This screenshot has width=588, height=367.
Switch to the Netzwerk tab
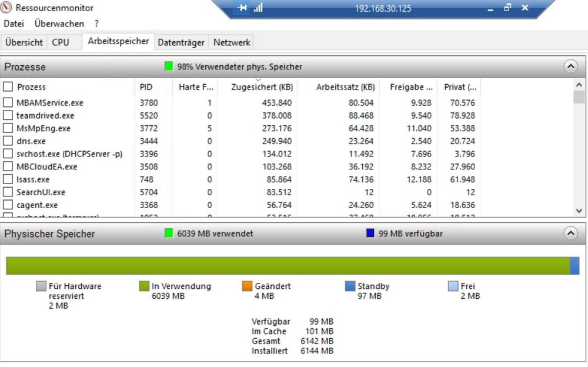[232, 42]
